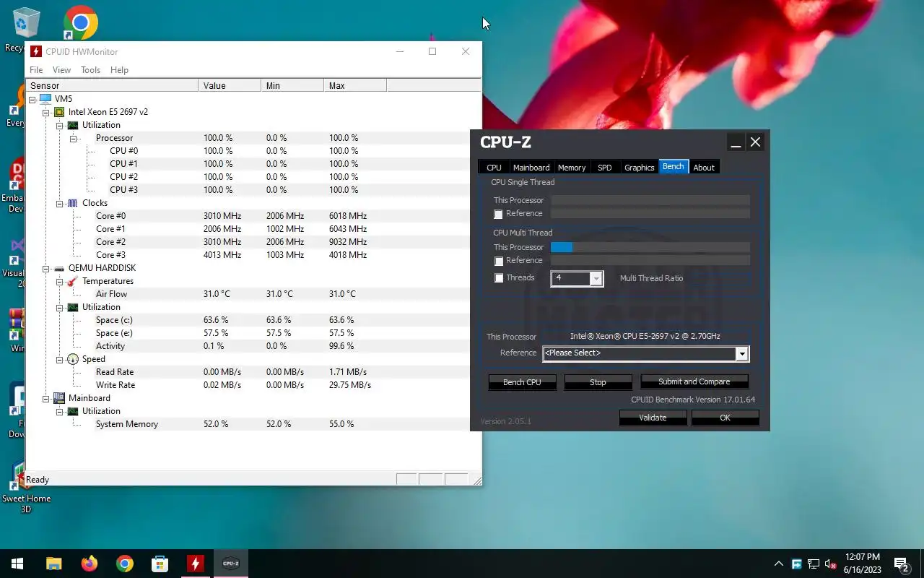
Task: Click Submit and Compare button
Action: tap(694, 381)
